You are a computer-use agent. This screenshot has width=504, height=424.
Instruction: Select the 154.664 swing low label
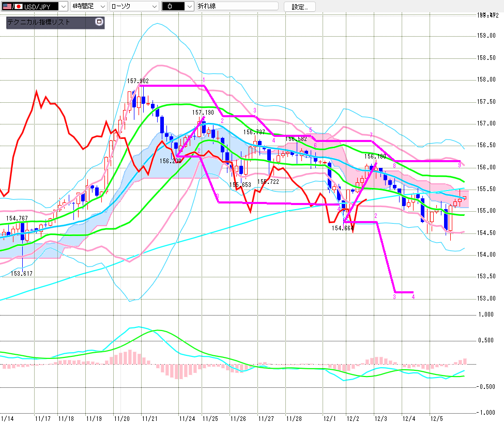pyautogui.click(x=342, y=228)
